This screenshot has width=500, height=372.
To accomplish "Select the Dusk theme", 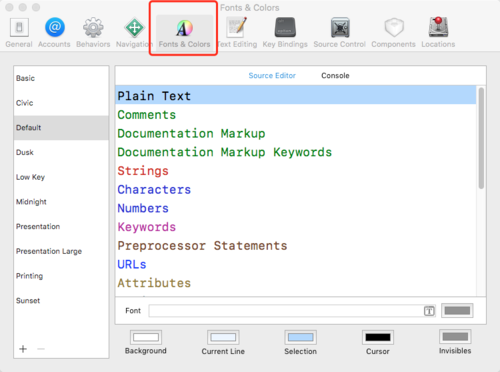I will click(61, 152).
